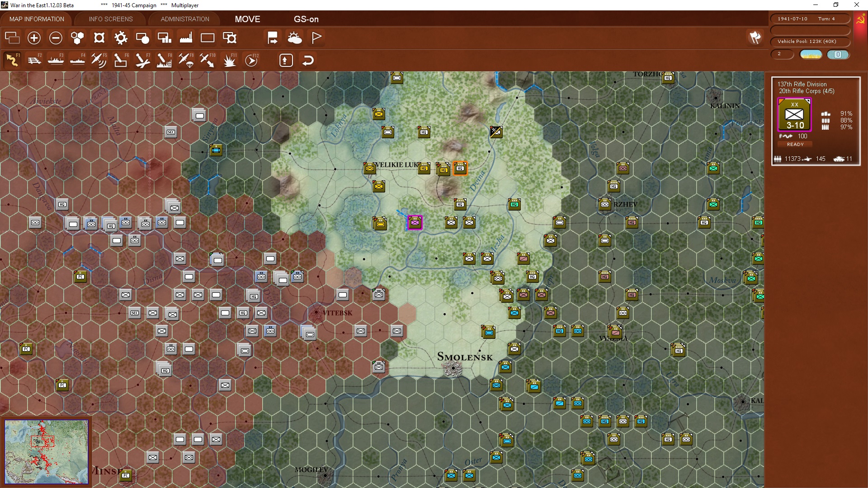The height and width of the screenshot is (488, 868).
Task: Click the orange-highlighted HQ unit on map
Action: [460, 168]
